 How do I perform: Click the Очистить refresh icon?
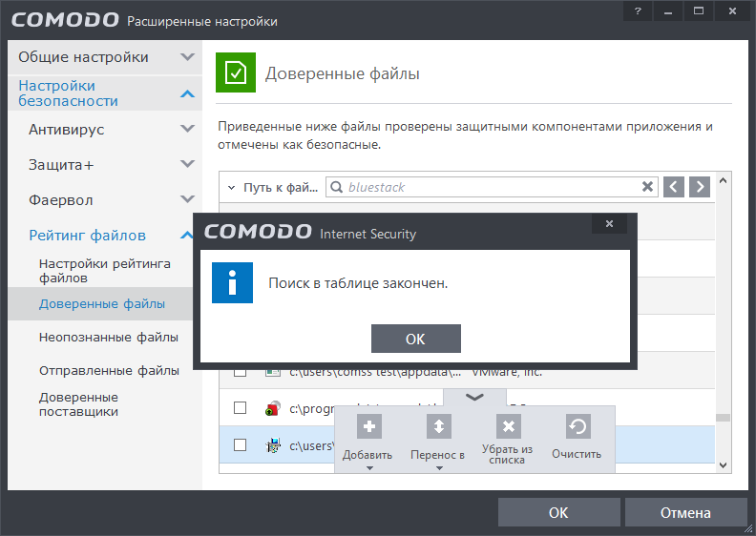[577, 426]
